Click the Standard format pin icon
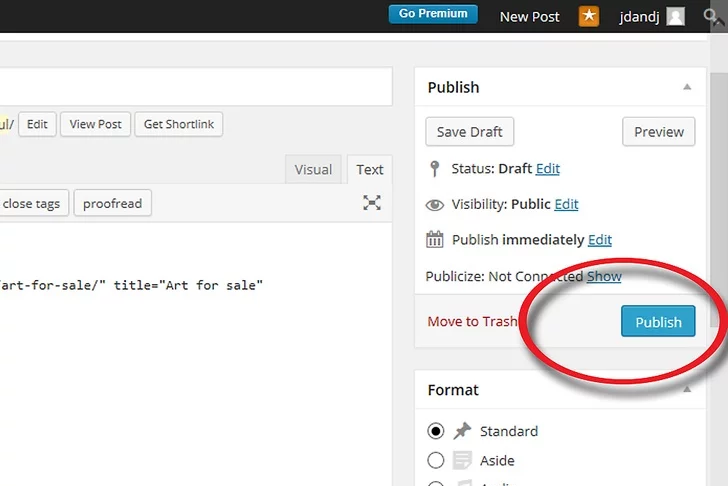 tap(462, 431)
